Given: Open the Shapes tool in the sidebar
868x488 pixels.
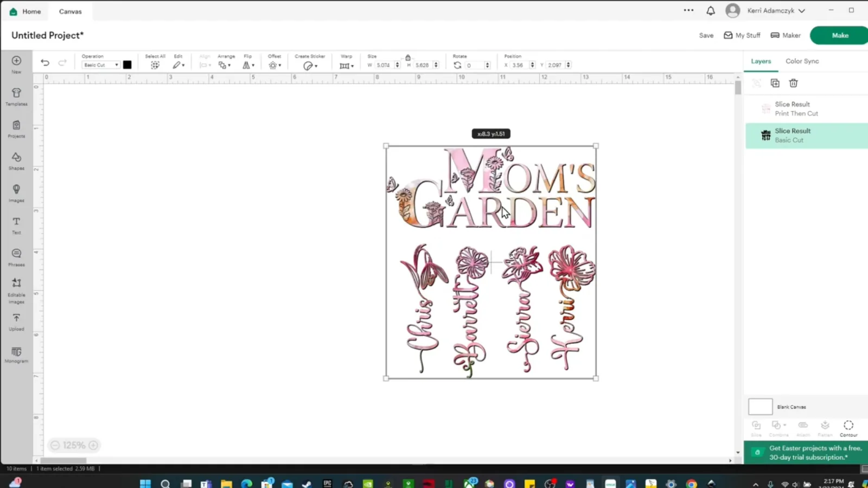Looking at the screenshot, I should tap(16, 161).
